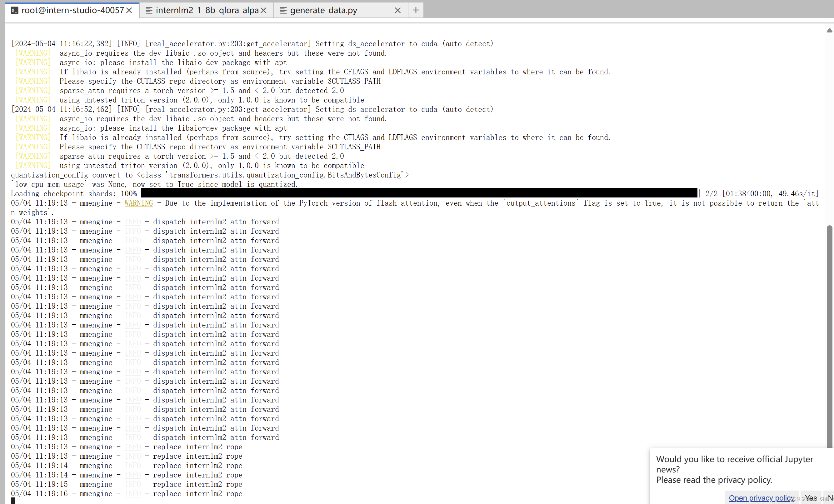The image size is (834, 504).
Task: Click the terminal cursor block at bottom
Action: 13,501
